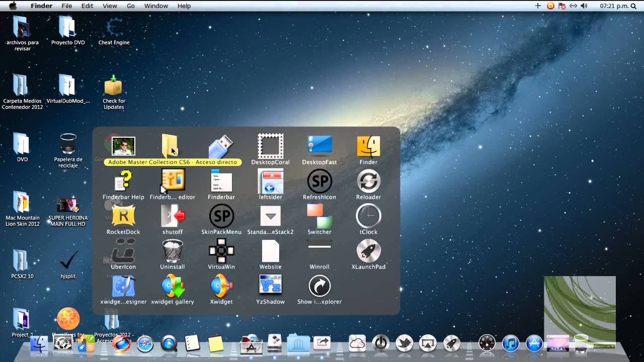Launch Safari compass from the dock

145,344
